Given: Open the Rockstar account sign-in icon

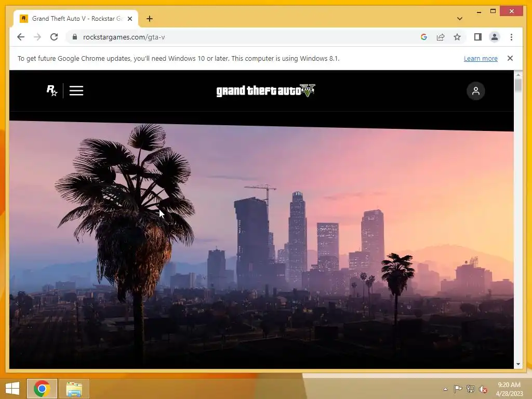Looking at the screenshot, I should tap(476, 91).
